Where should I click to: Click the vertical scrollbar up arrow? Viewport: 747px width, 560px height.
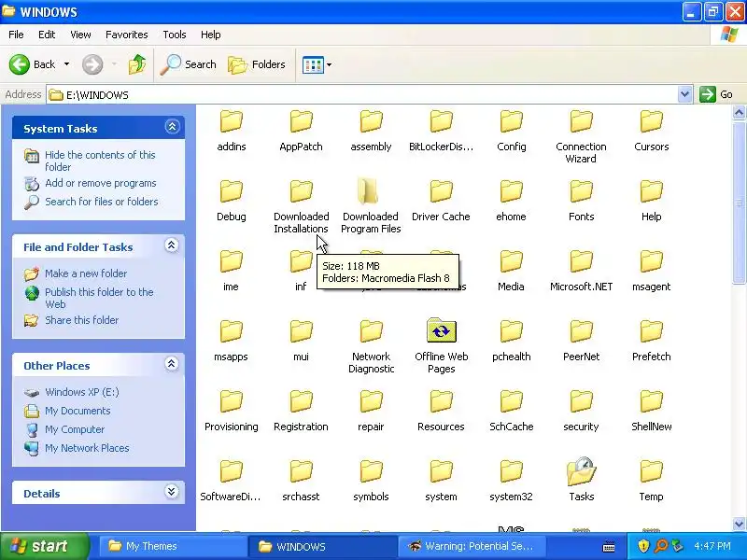739,112
